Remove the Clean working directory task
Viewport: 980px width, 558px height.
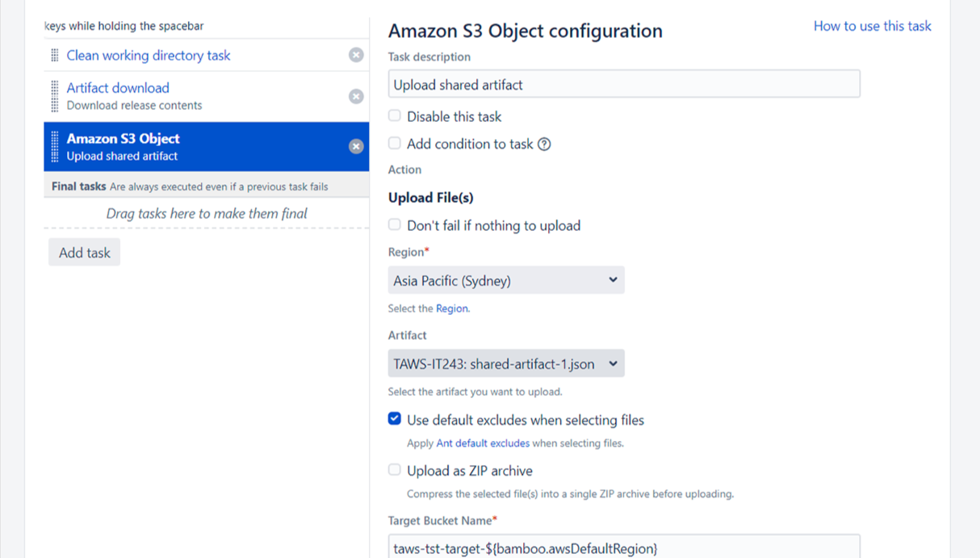click(x=356, y=55)
